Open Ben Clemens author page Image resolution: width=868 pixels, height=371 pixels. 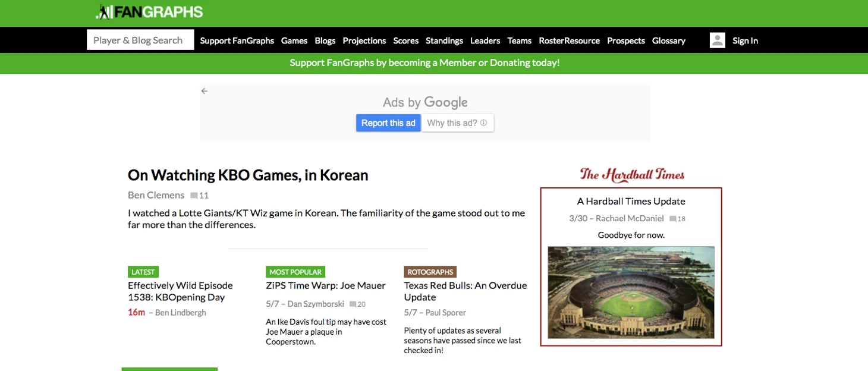(x=156, y=195)
